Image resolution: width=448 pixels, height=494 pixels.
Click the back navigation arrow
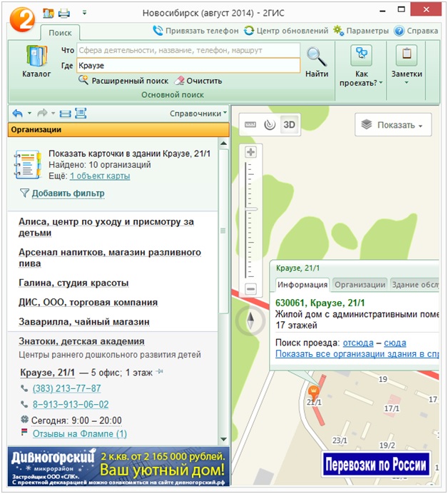point(18,113)
